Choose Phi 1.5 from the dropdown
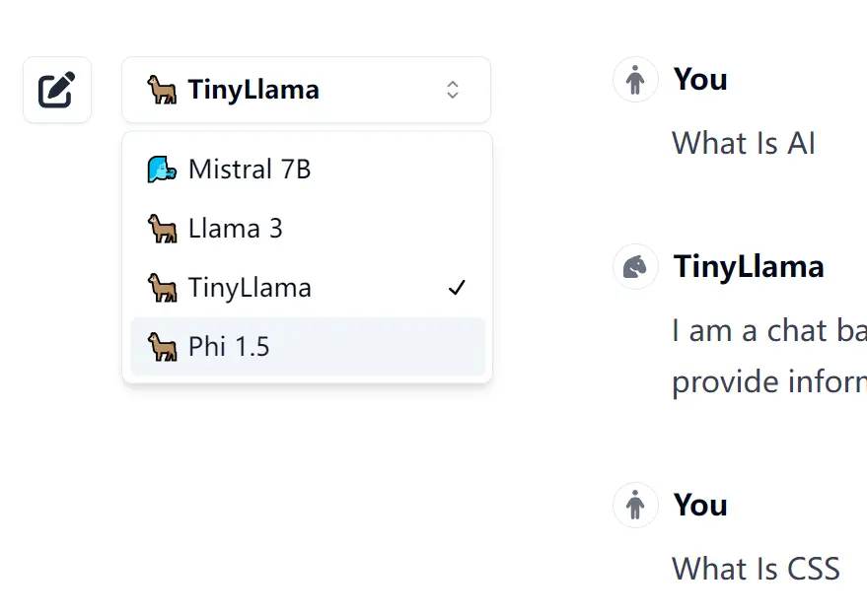The height and width of the screenshot is (616, 867). point(227,346)
